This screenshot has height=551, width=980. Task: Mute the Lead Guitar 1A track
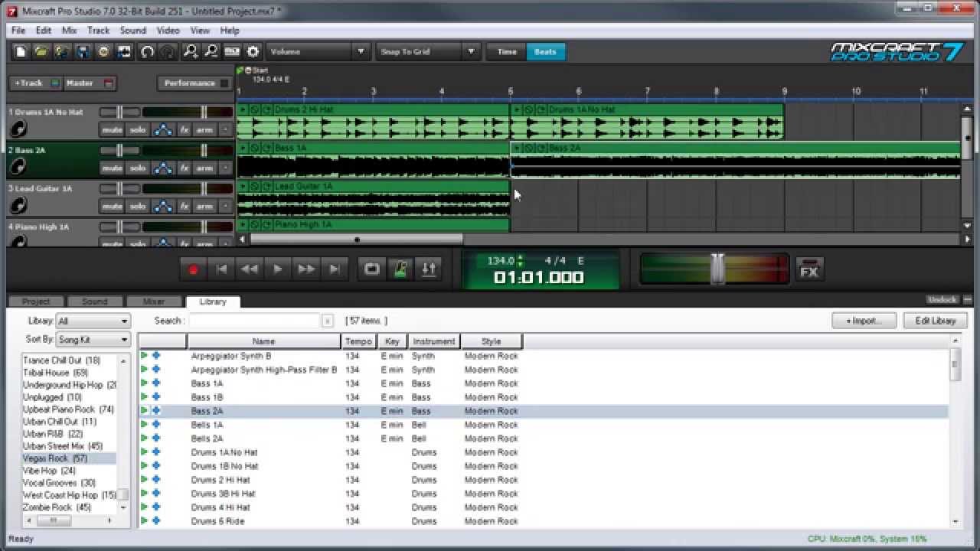pyautogui.click(x=113, y=206)
